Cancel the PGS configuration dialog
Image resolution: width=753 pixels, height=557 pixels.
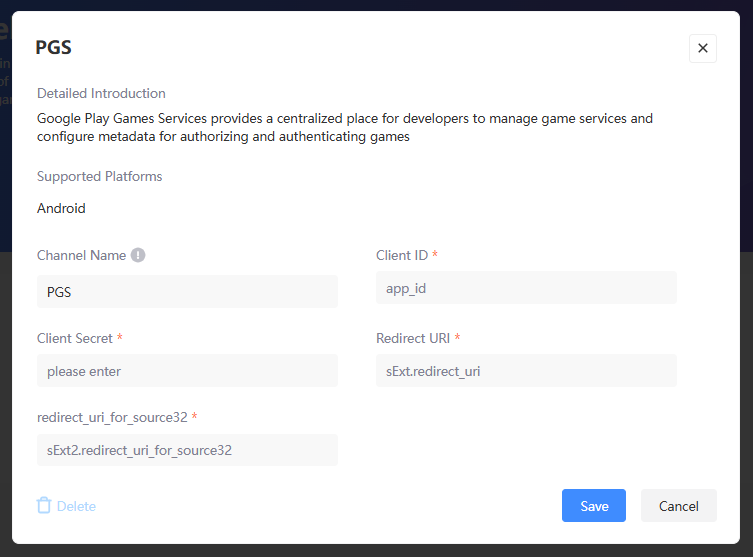coord(678,506)
